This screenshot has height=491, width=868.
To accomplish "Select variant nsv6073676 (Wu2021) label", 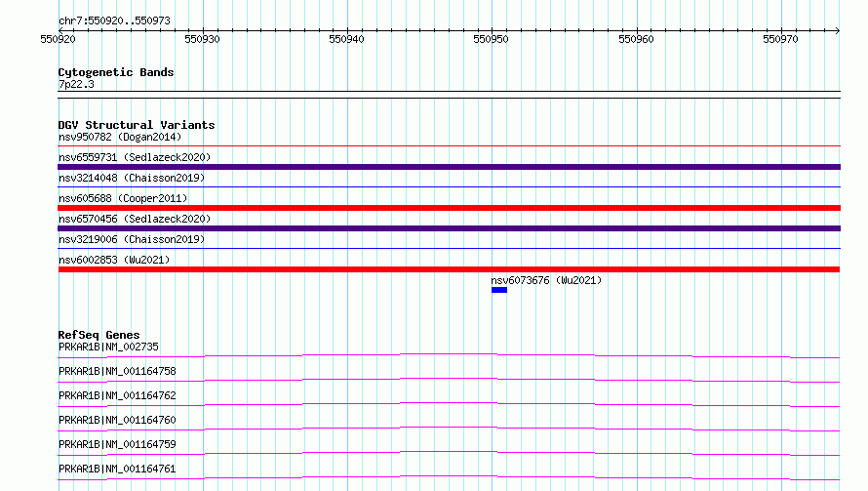I will [546, 280].
